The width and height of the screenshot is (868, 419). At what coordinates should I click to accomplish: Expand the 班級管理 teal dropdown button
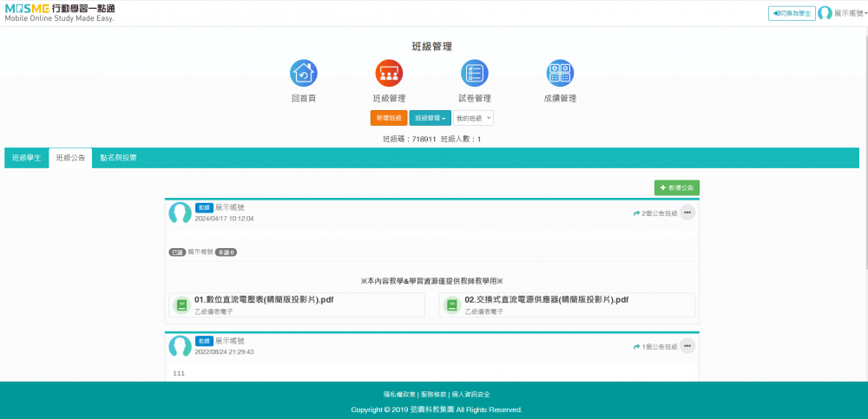click(x=430, y=118)
